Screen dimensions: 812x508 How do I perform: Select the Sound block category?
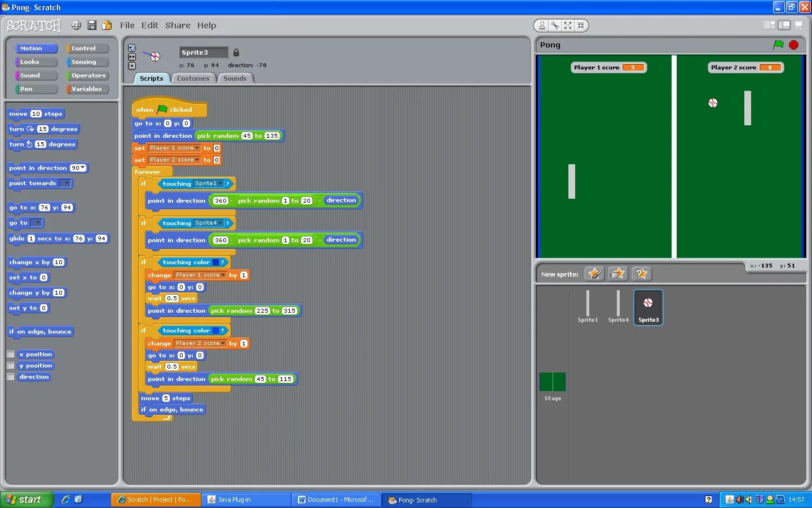tap(36, 76)
